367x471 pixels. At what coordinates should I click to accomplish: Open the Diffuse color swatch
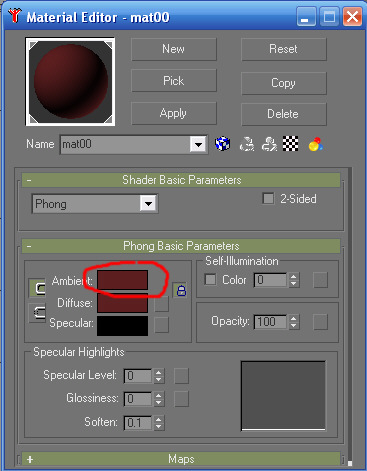[x=122, y=303]
